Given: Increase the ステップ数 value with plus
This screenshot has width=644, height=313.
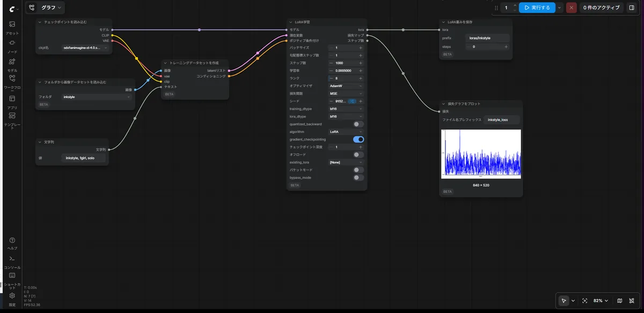Looking at the screenshot, I should point(361,63).
